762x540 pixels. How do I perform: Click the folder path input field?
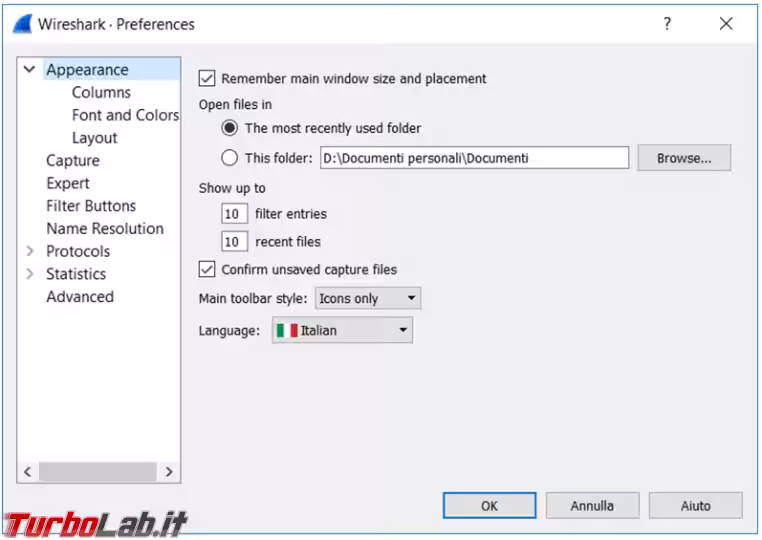tap(474, 158)
